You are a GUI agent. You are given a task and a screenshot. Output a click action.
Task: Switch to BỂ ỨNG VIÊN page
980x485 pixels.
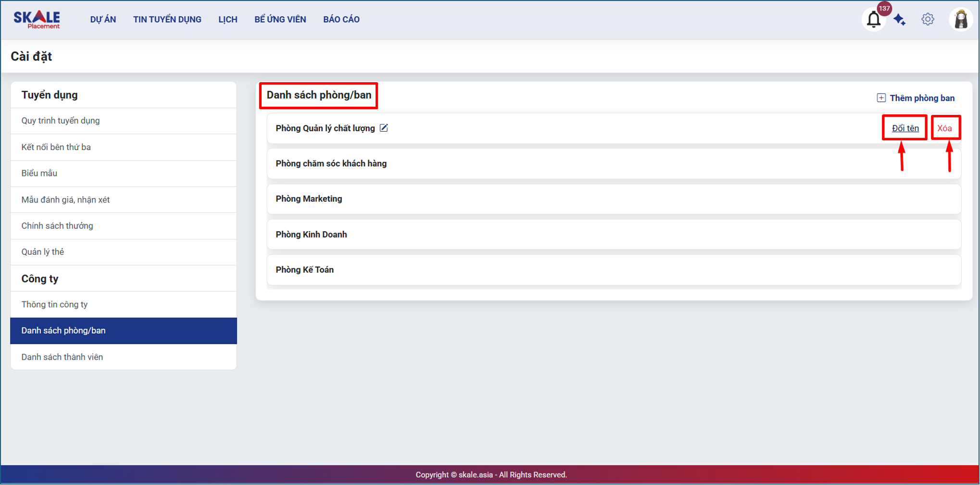[280, 20]
